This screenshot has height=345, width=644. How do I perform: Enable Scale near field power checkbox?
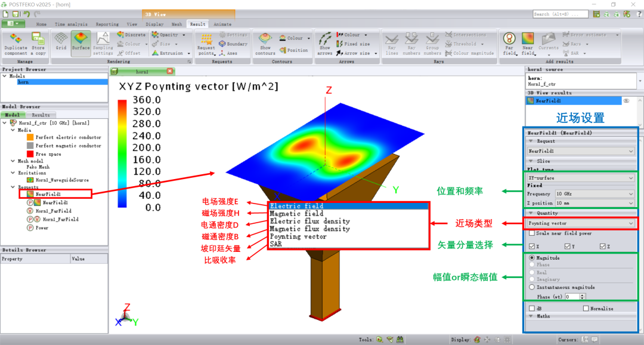click(x=532, y=233)
